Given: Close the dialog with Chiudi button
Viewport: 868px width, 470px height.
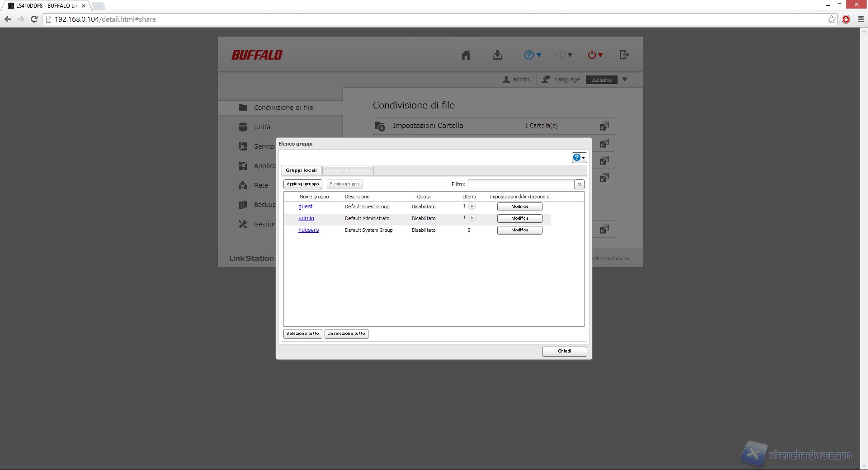Looking at the screenshot, I should [564, 351].
